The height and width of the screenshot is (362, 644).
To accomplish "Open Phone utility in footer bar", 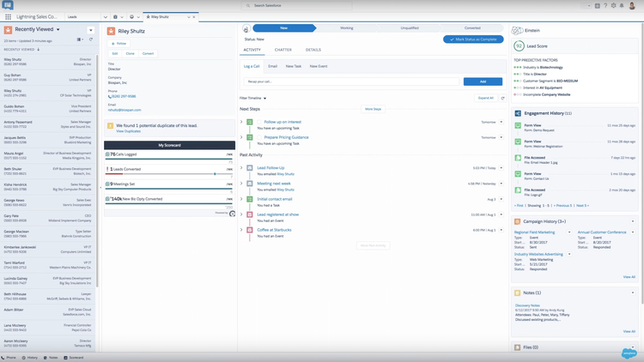I will click(x=9, y=358).
